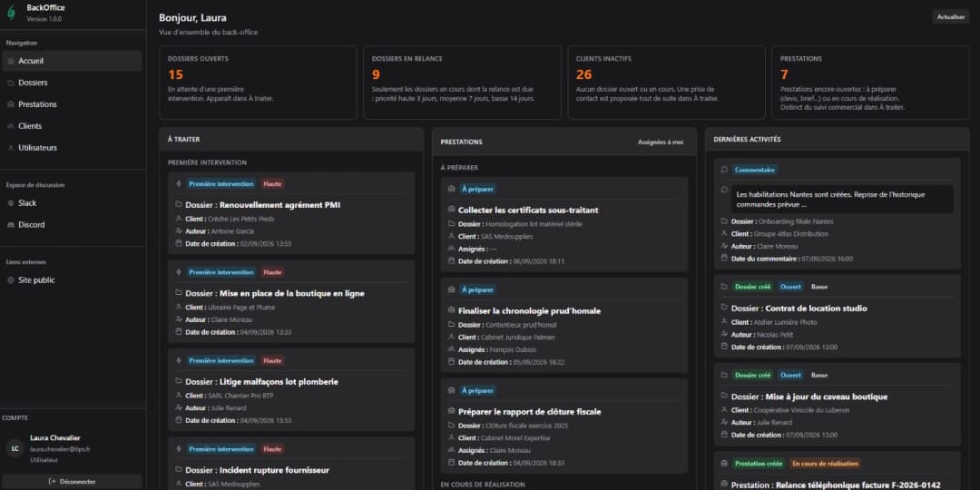Click calendar icon beside Date du commentaire
The width and height of the screenshot is (980, 490).
pos(724,258)
